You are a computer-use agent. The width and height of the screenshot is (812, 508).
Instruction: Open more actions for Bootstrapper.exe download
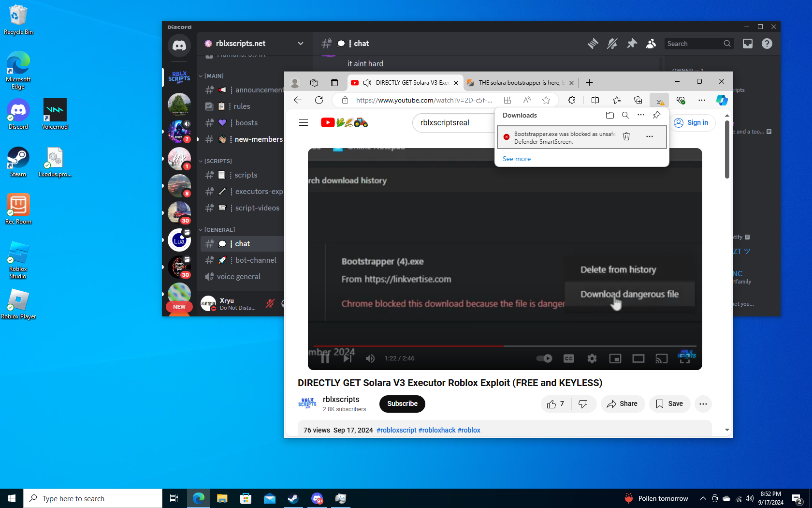[650, 136]
